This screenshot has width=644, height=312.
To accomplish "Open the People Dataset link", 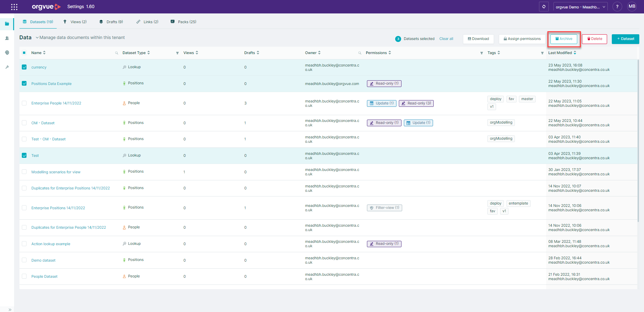I will point(44,277).
